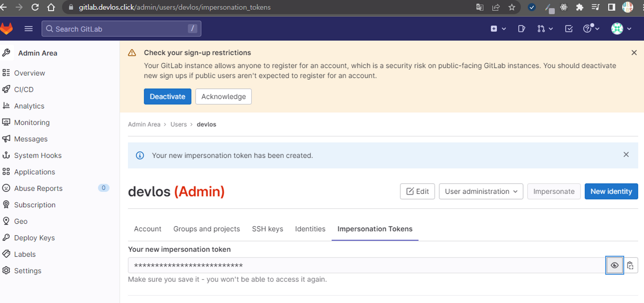644x303 pixels.
Task: Open CI/CD in the admin sidebar
Action: tap(24, 90)
